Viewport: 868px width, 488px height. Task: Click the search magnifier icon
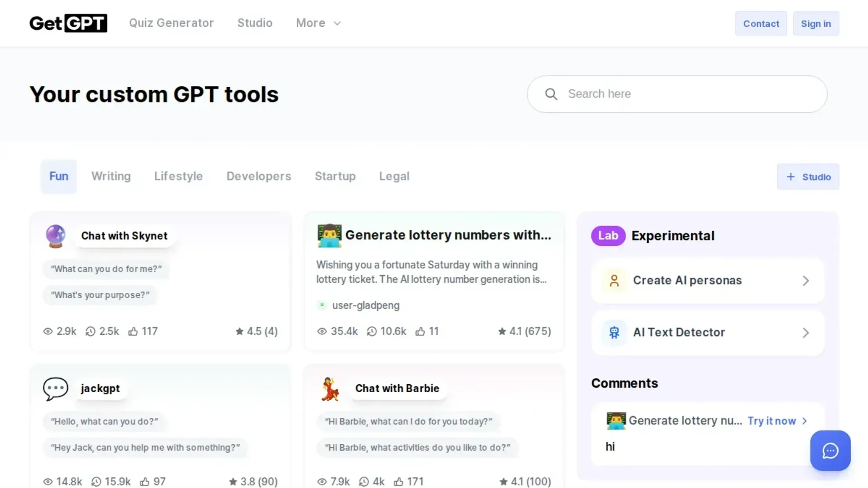[551, 94]
